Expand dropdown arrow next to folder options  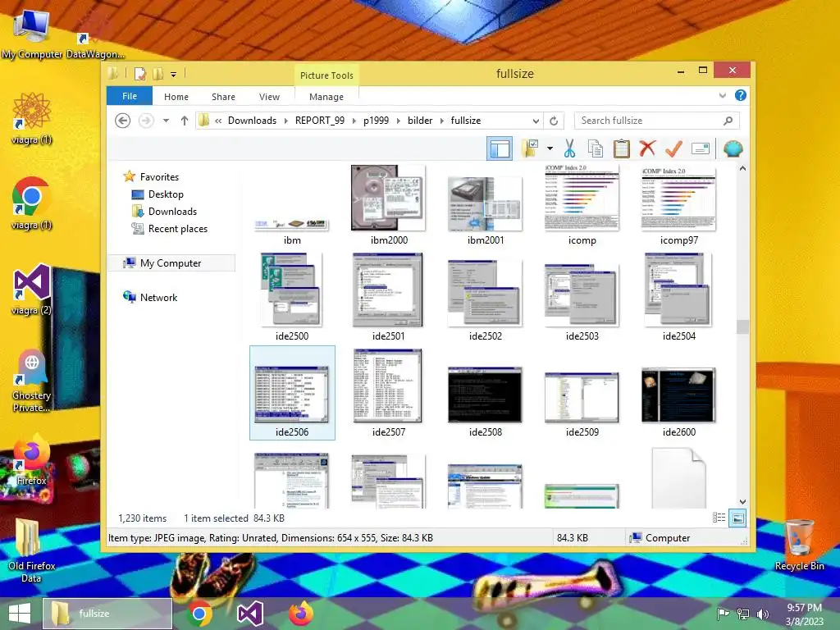coord(550,148)
